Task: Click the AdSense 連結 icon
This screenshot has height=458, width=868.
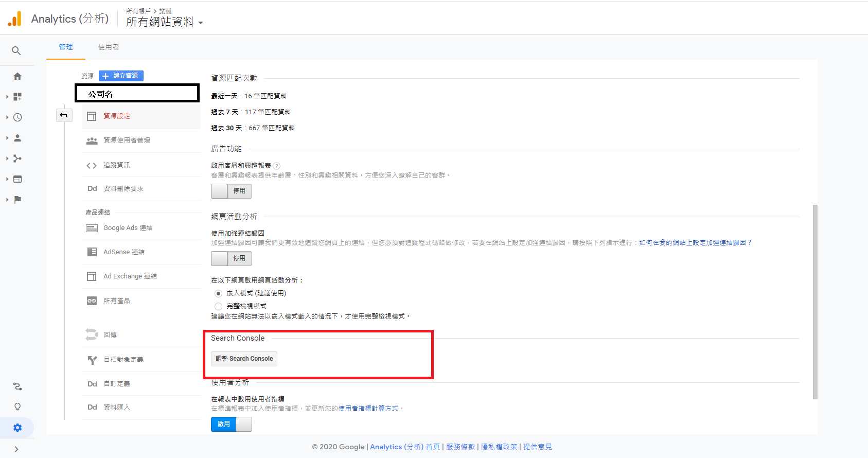Action: tap(92, 252)
